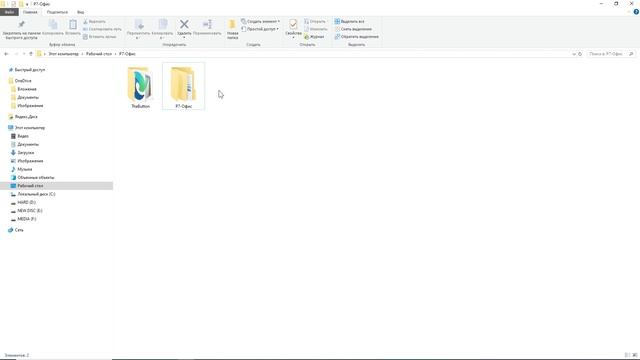Image resolution: width=640 pixels, height=360 pixels.
Task: Open Объемные объекты in navigation pane
Action: 36,178
